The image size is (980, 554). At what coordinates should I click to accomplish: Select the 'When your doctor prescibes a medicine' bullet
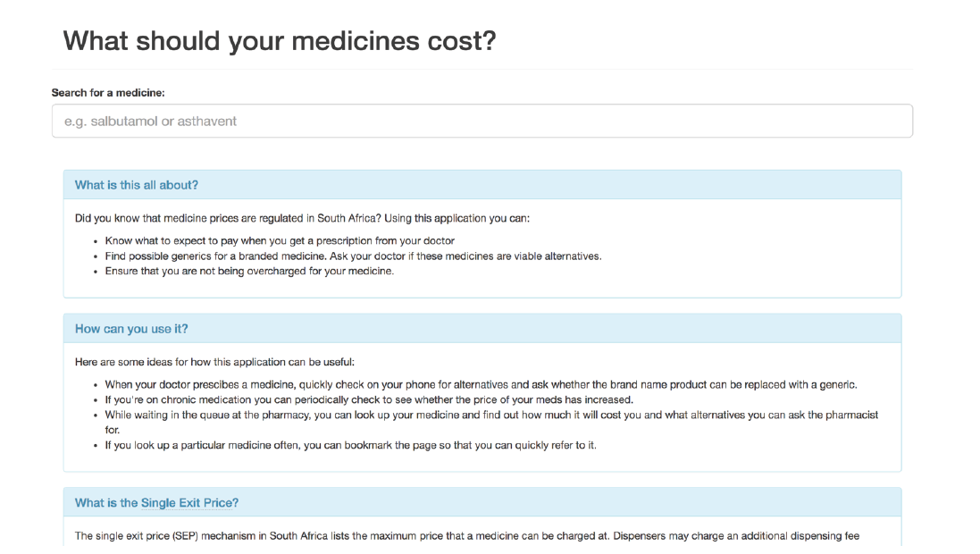481,384
